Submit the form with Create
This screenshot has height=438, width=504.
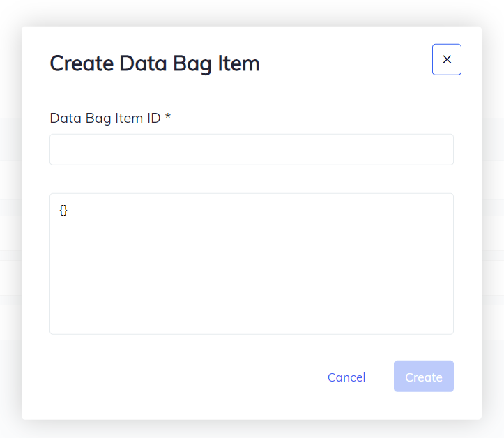click(x=424, y=377)
